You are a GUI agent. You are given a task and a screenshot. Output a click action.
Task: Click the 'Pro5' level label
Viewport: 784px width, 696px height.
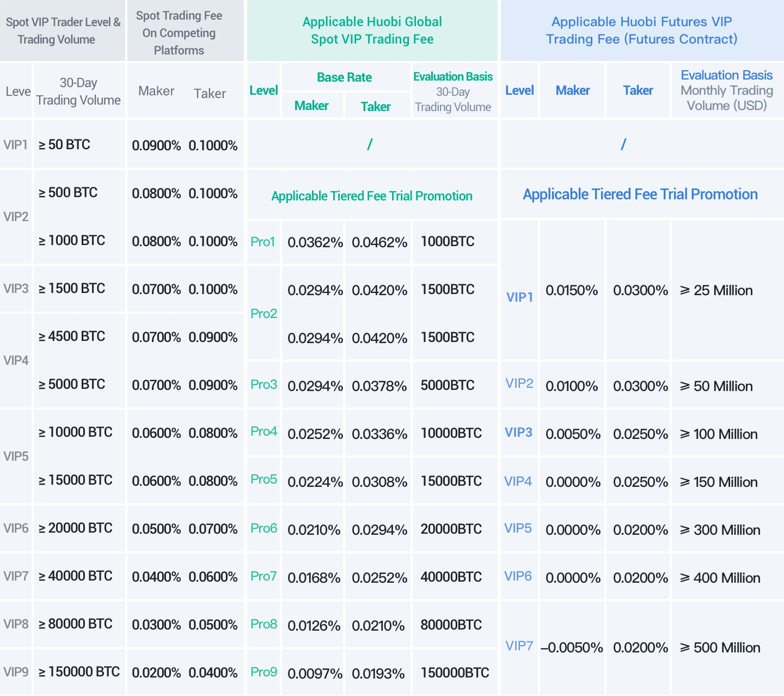point(264,479)
